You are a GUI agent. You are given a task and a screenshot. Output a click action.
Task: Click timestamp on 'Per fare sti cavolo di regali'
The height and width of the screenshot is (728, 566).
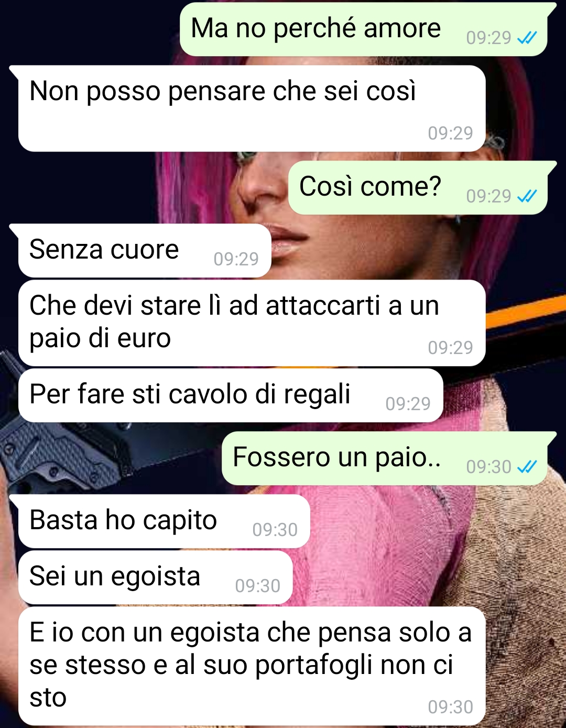point(408,404)
